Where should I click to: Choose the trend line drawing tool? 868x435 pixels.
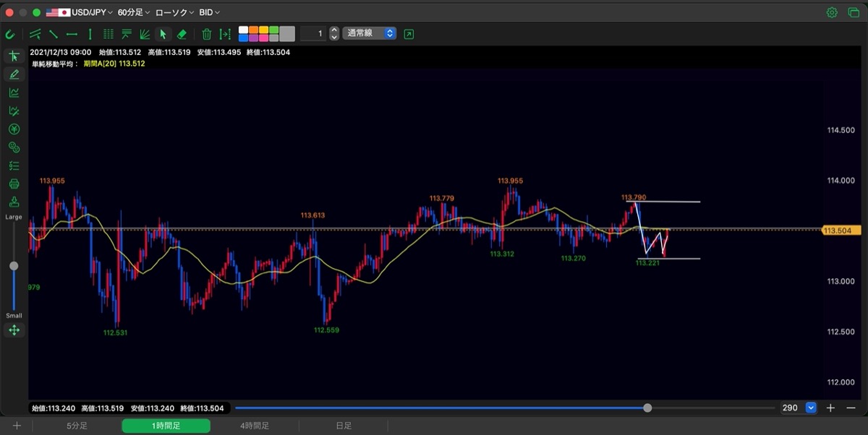(54, 34)
